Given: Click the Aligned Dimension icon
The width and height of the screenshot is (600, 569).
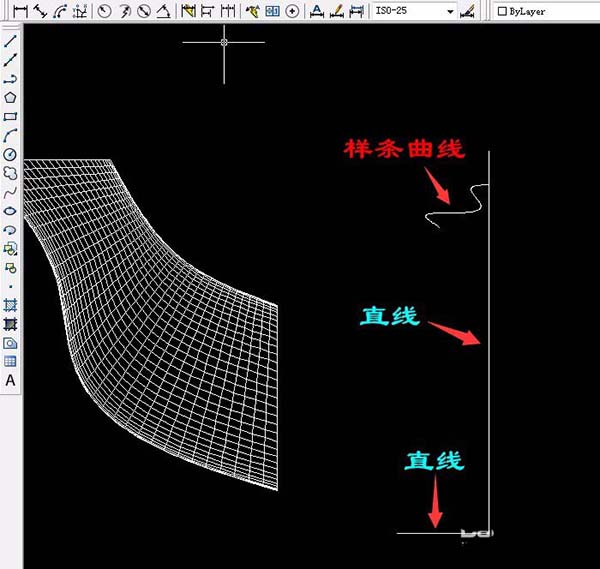Looking at the screenshot, I should [40, 11].
